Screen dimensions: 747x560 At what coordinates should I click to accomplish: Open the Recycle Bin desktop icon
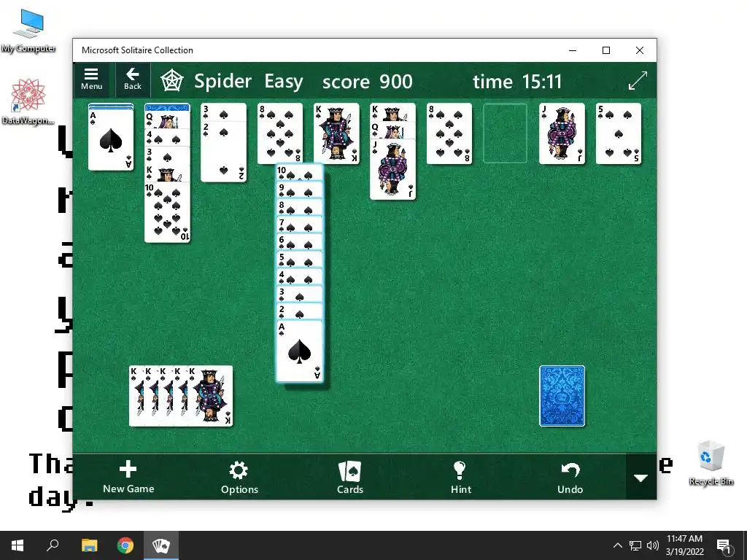coord(711,463)
